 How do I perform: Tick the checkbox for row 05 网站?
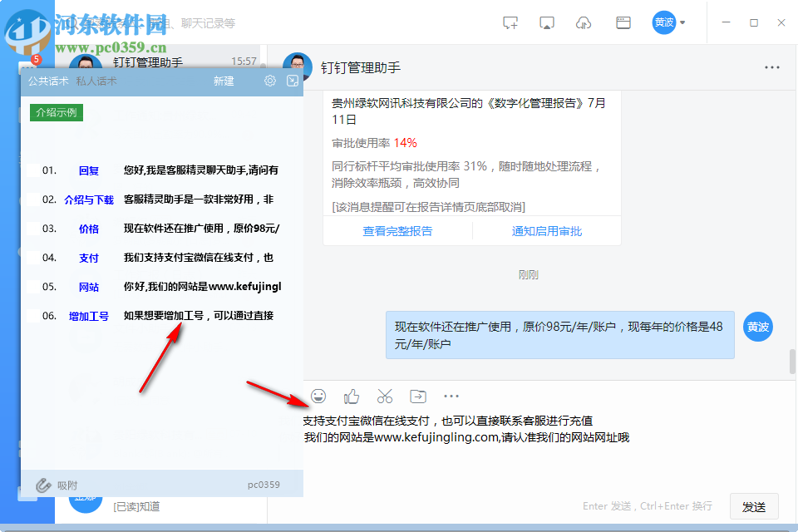point(32,286)
